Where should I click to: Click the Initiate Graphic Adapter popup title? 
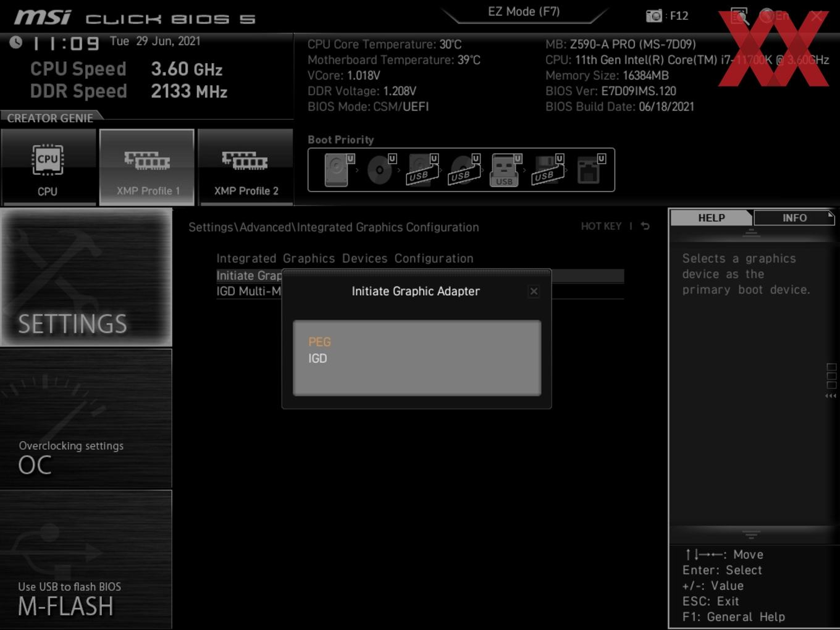tap(416, 291)
